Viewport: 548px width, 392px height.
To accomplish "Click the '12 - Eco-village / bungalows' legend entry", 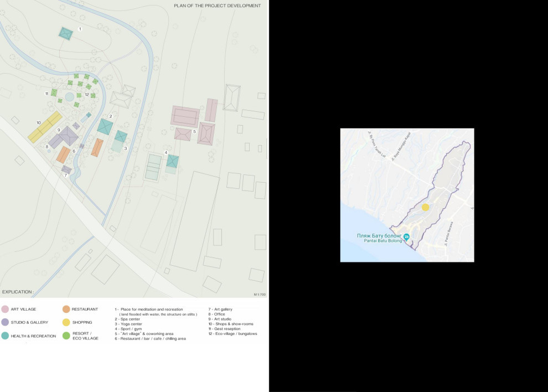I will 232,333.
